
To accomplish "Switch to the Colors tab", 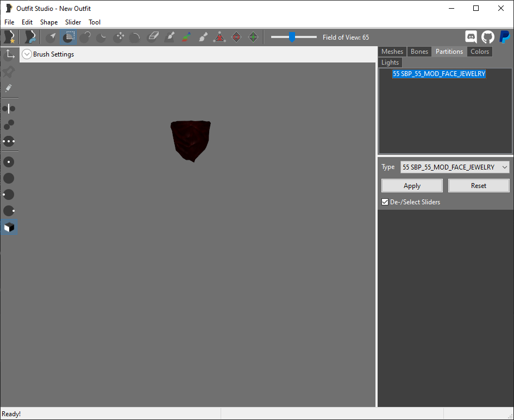I will coord(480,52).
